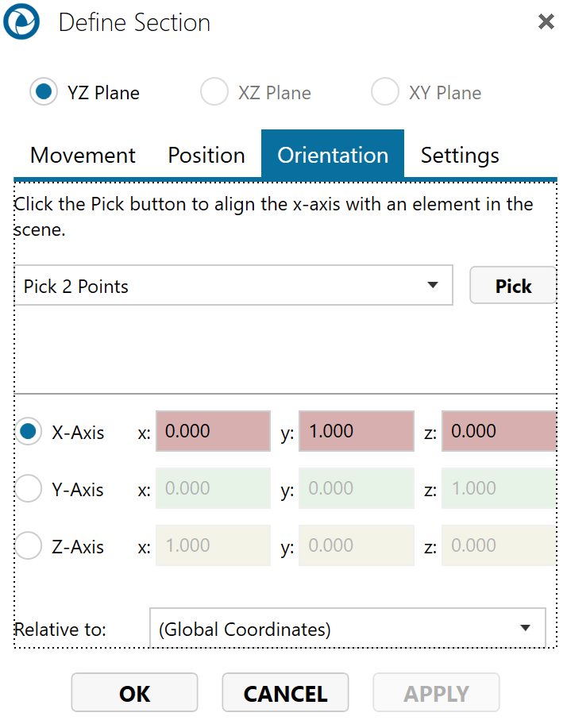
Task: Go to the Settings tab
Action: coord(460,155)
